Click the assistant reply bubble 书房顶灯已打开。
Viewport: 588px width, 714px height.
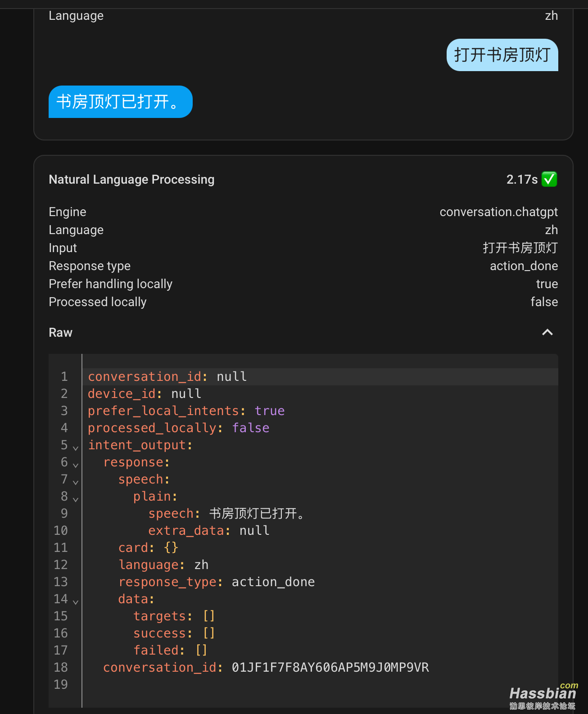121,102
